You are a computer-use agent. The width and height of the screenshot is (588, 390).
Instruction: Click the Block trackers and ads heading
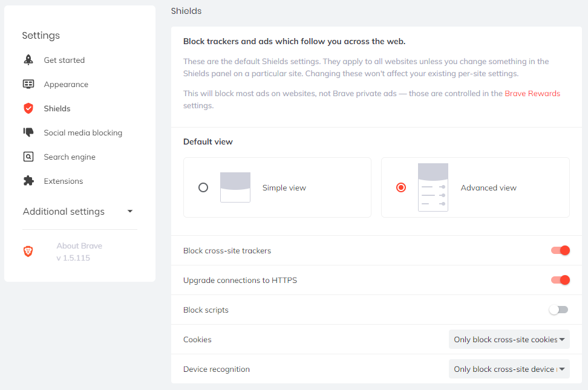[x=295, y=41]
